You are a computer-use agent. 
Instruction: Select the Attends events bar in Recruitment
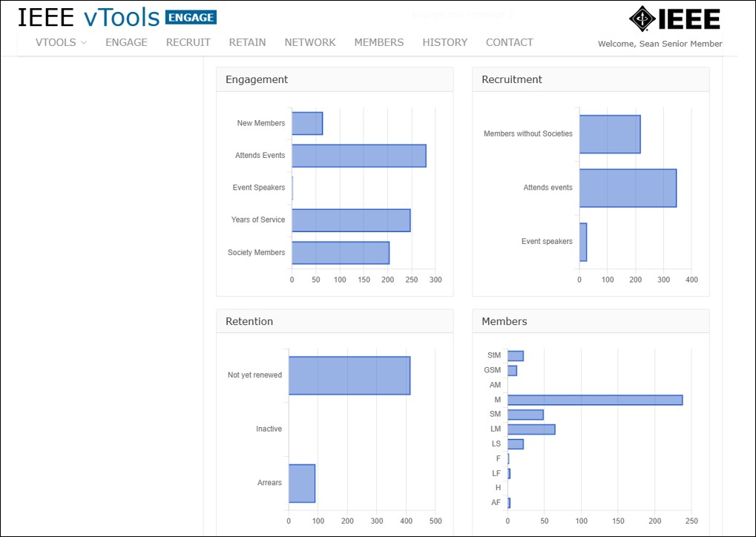point(628,188)
